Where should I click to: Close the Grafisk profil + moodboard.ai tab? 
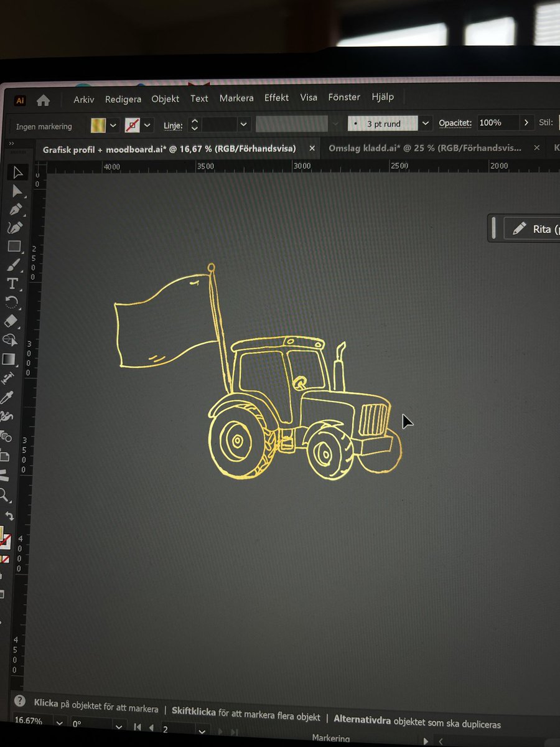tap(312, 149)
